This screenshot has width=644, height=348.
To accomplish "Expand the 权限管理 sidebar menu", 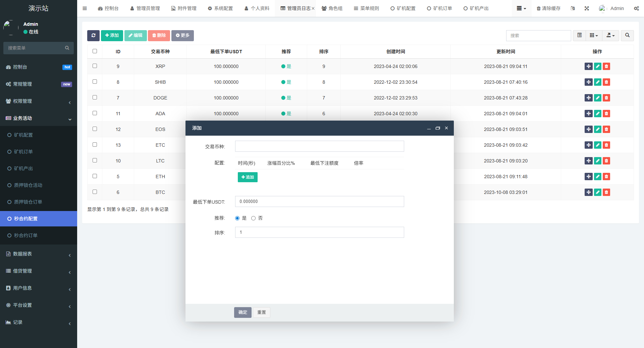I will [x=38, y=101].
